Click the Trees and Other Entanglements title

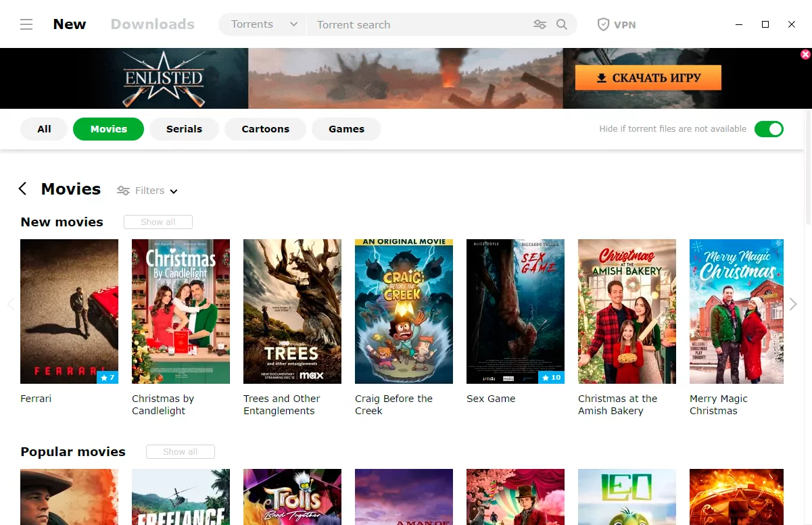(x=282, y=405)
